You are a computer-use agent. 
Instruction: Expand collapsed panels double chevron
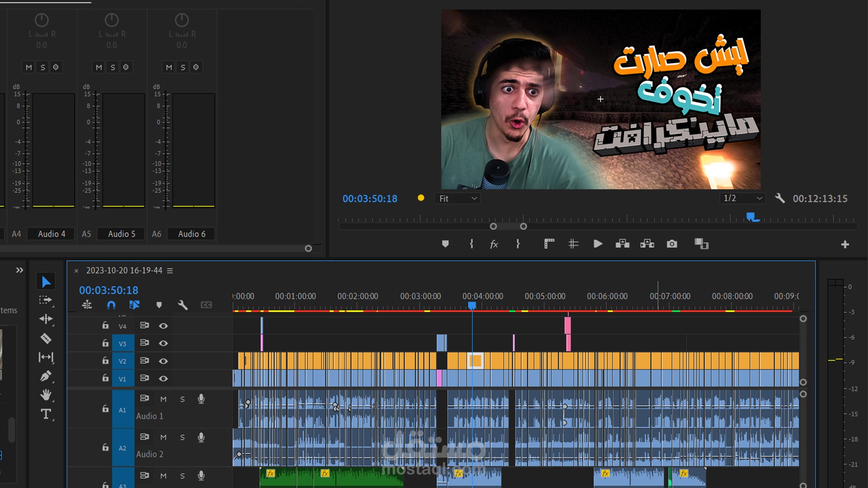click(19, 270)
